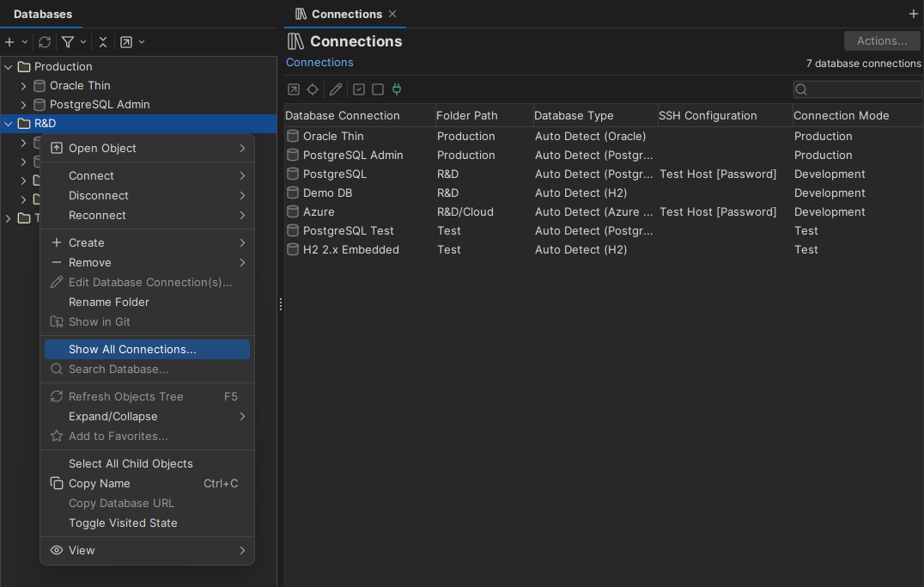Open the Filter icon in Databases toolbar
The width and height of the screenshot is (924, 587).
pos(69,41)
